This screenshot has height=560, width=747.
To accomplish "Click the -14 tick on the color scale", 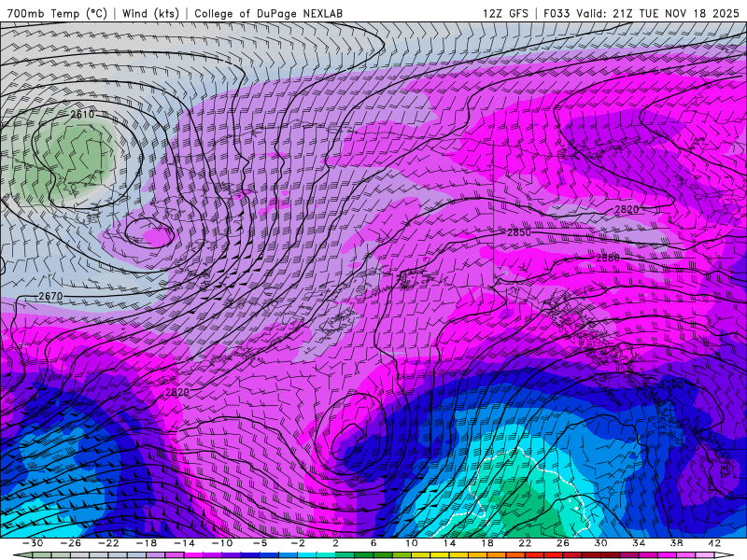I will (184, 543).
